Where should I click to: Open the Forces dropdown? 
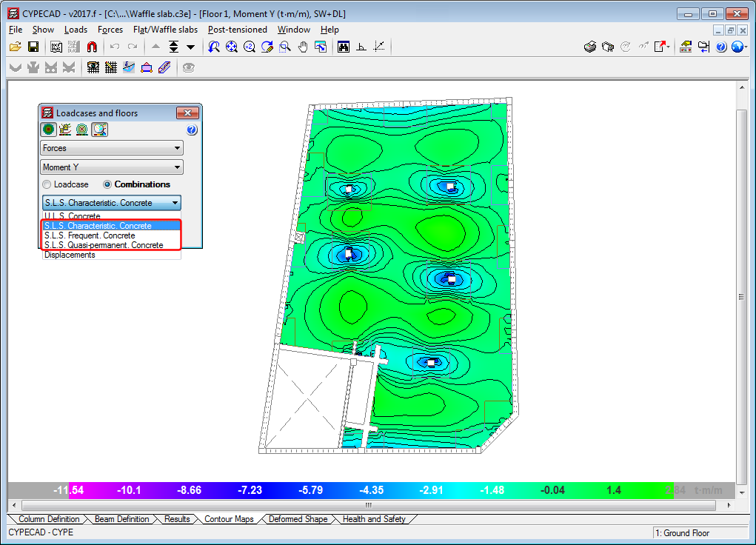pyautogui.click(x=111, y=148)
